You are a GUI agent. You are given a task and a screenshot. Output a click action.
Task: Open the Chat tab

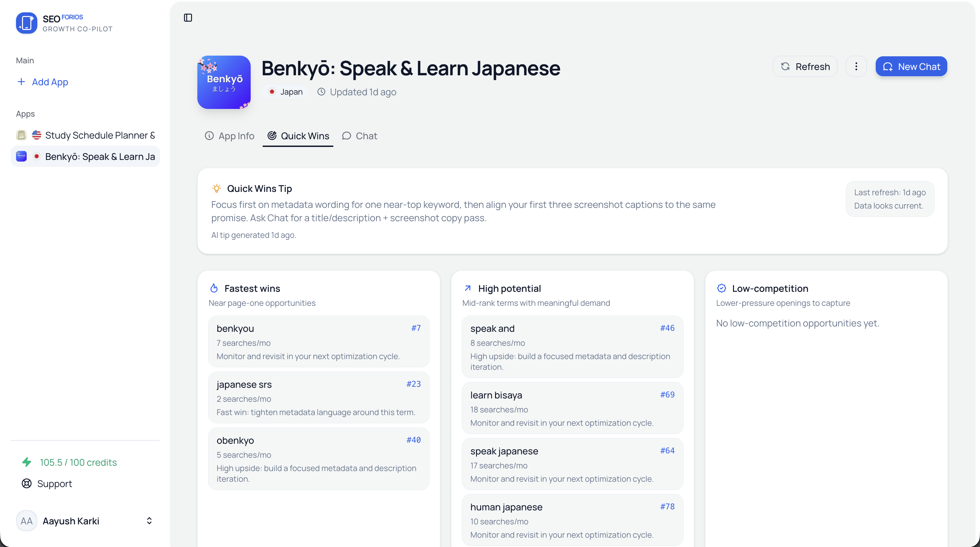click(x=360, y=136)
